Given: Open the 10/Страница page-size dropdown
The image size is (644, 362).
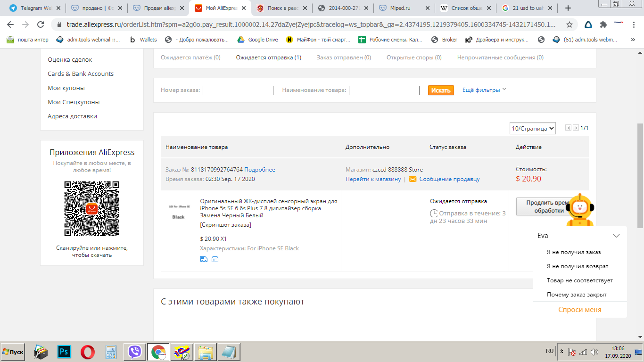Looking at the screenshot, I should point(533,128).
